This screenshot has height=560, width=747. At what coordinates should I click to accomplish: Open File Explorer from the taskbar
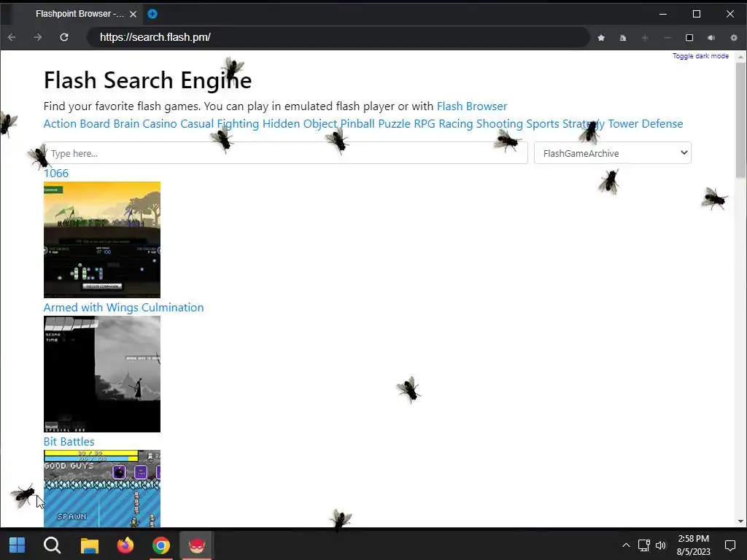pyautogui.click(x=89, y=545)
